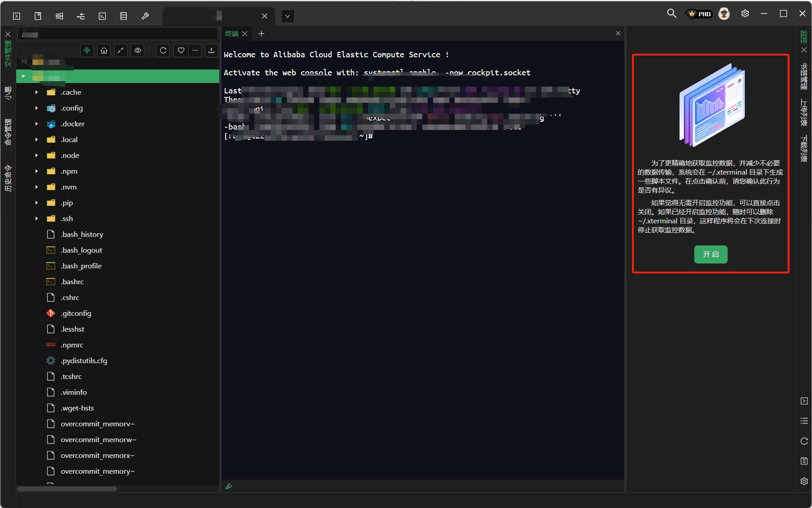Click the gear icon at right sidebar bottom
Image resolution: width=812 pixels, height=508 pixels.
click(x=804, y=481)
